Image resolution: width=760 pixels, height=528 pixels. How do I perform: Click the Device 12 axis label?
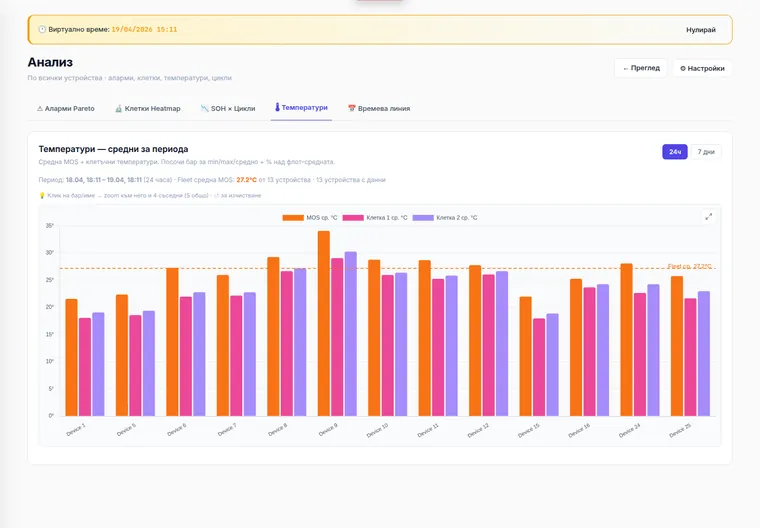(478, 430)
